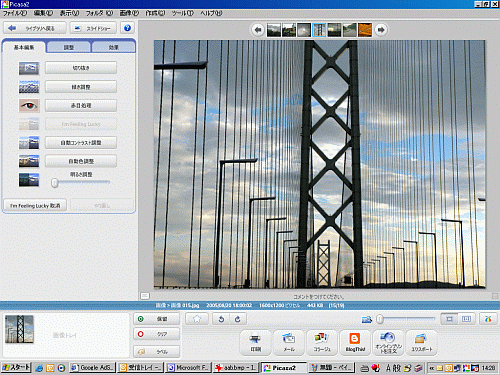Click the red-eye icon
Viewport: 500px width, 375px height.
click(x=29, y=106)
